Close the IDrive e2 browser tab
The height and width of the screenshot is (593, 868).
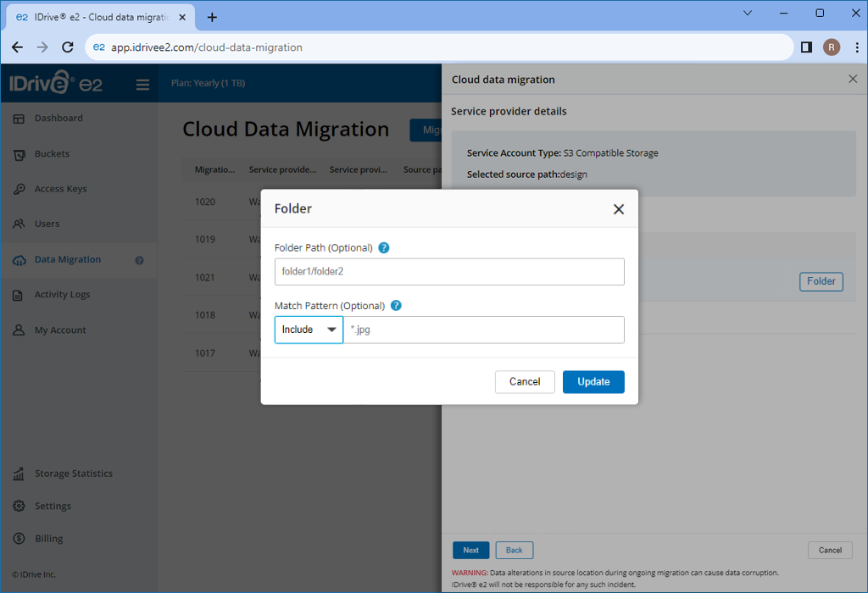click(x=182, y=17)
